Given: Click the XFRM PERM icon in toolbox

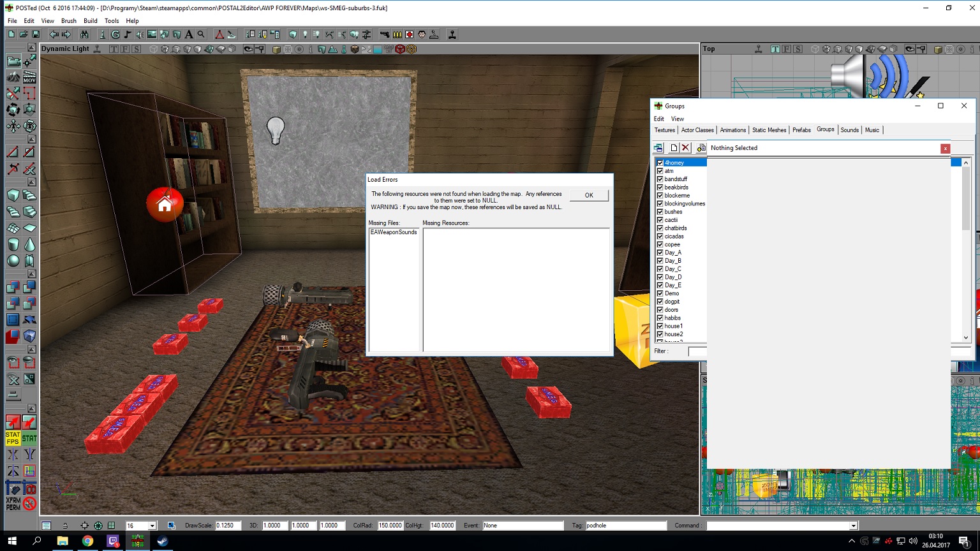Looking at the screenshot, I should [x=13, y=504].
